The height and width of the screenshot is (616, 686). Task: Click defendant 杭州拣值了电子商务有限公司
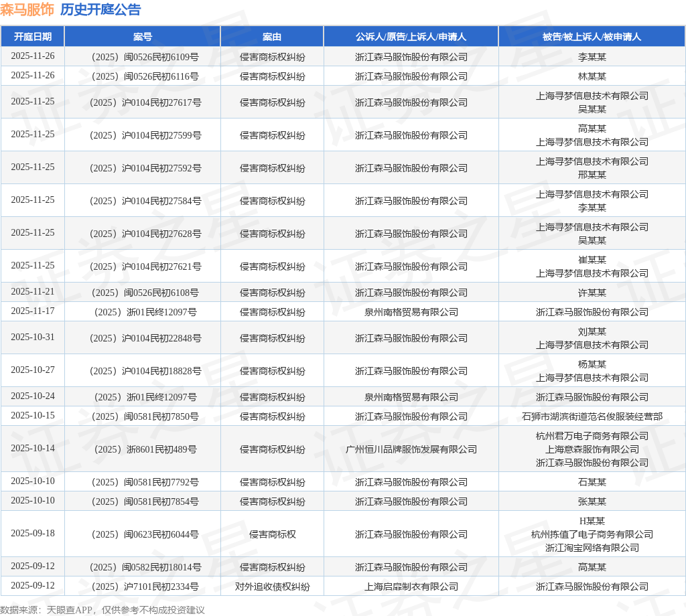tap(592, 534)
